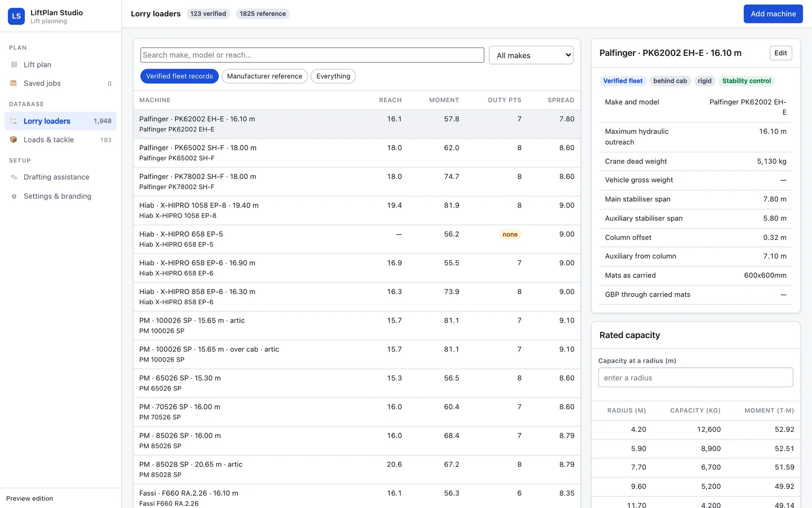The image size is (812, 508).
Task: Sort by the SPREAD column header
Action: pos(561,100)
